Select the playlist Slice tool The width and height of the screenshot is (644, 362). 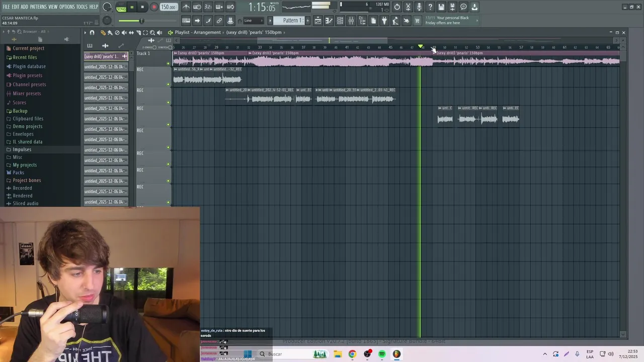[138, 33]
